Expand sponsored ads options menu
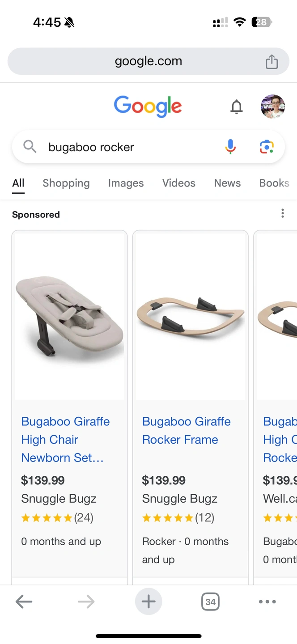Image resolution: width=297 pixels, height=644 pixels. tap(282, 213)
